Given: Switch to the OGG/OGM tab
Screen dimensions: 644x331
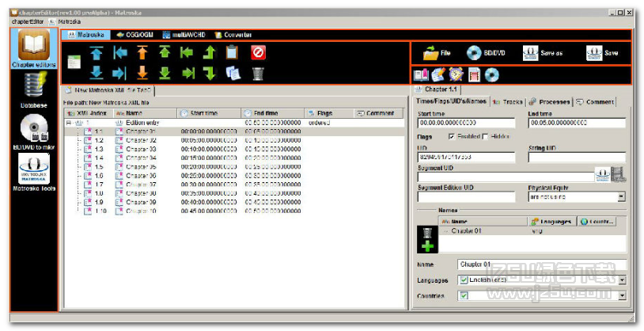Looking at the screenshot, I should click(135, 36).
